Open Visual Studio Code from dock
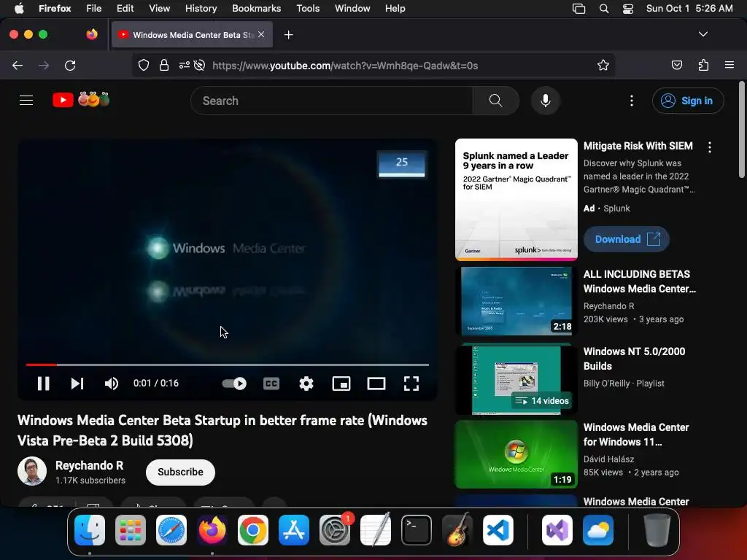The height and width of the screenshot is (560, 747). coord(498,530)
